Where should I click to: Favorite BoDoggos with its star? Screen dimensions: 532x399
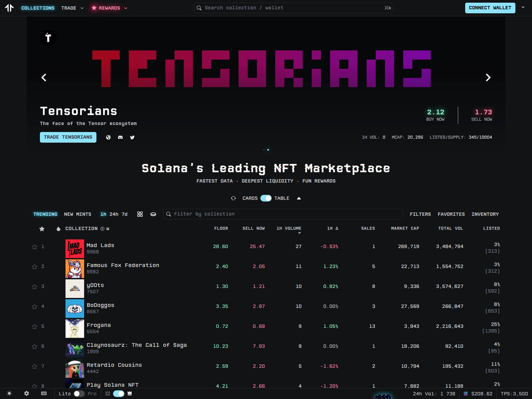[x=35, y=307]
